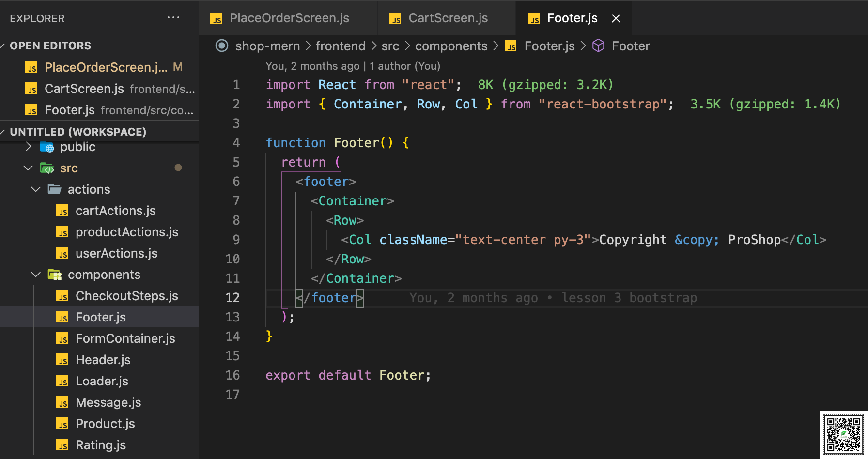Close the Footer.js editor tab
The height and width of the screenshot is (459, 868).
click(x=616, y=18)
